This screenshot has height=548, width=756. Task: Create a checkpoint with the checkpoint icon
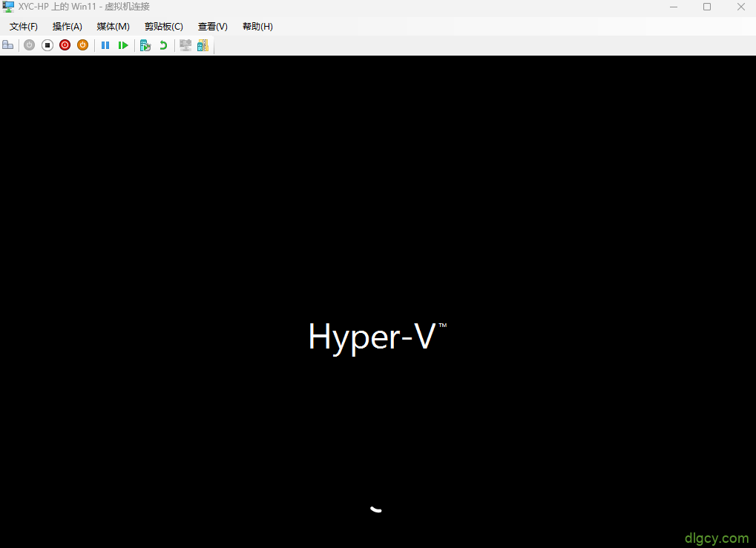coord(145,45)
